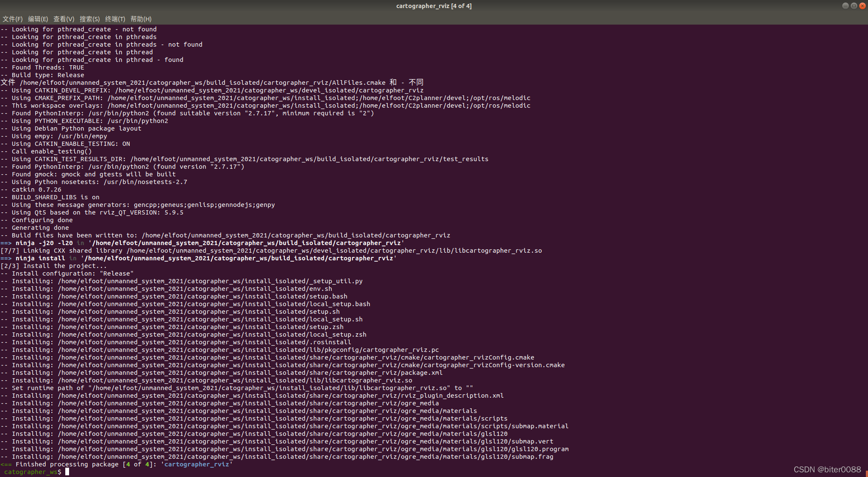Viewport: 868px width, 477px height.
Task: Open the 编辑(E) menu
Action: (x=38, y=19)
